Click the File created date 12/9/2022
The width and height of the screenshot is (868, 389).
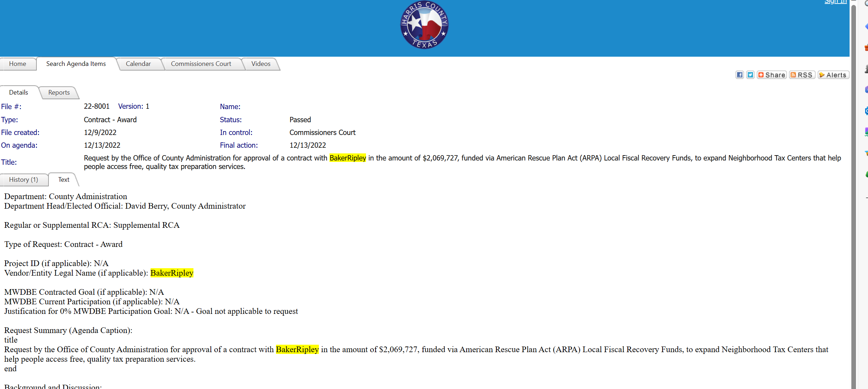(100, 133)
